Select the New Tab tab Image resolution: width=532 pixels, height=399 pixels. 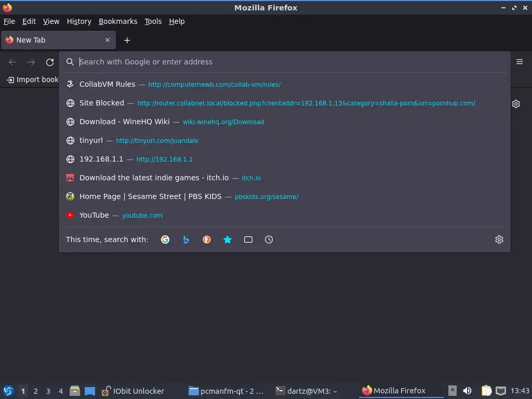pyautogui.click(x=58, y=40)
